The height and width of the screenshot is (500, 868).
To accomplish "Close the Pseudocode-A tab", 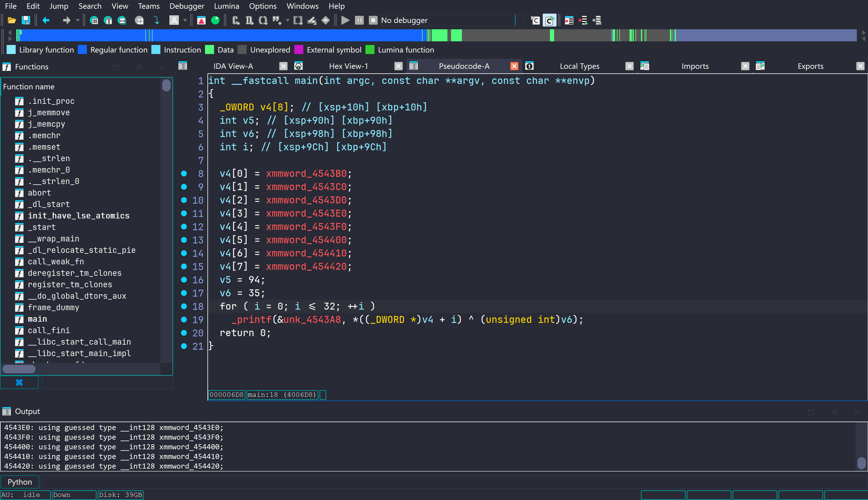I will (x=514, y=66).
